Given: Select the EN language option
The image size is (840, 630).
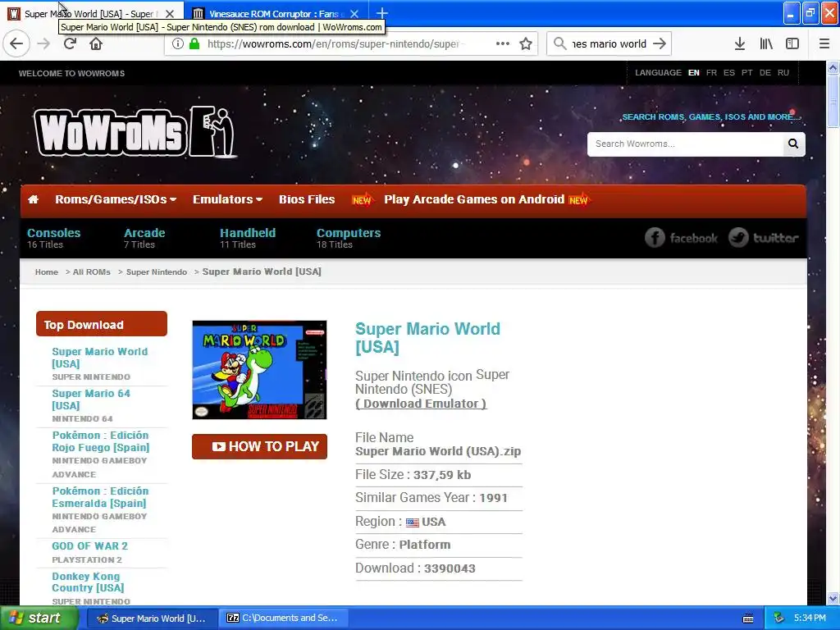Looking at the screenshot, I should point(694,73).
